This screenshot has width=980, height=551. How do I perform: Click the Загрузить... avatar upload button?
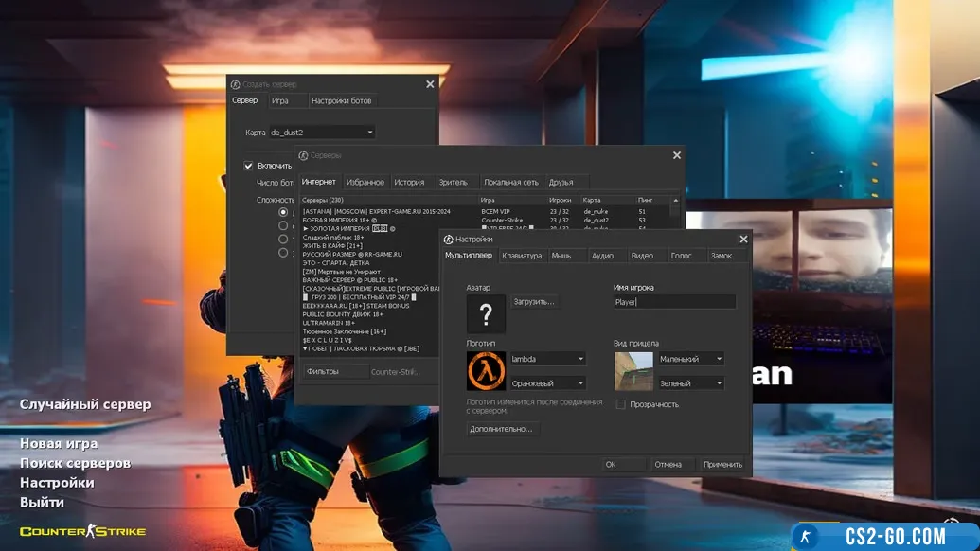click(x=535, y=302)
